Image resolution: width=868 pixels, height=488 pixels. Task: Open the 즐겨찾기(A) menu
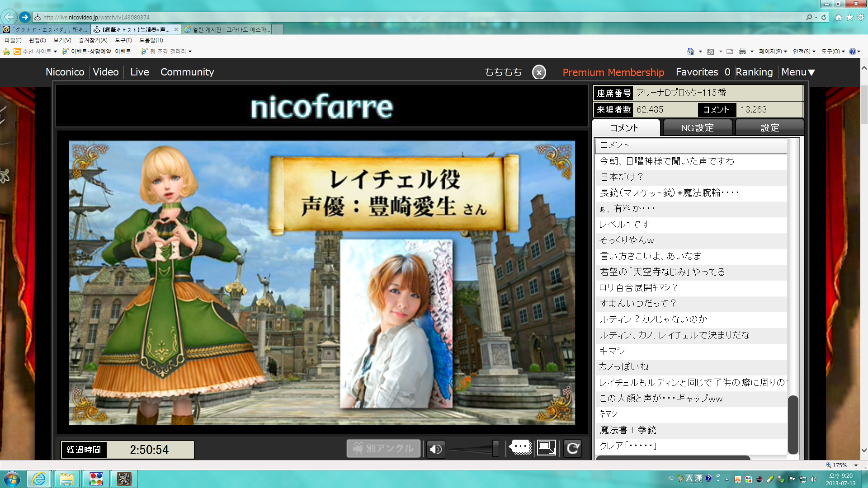pyautogui.click(x=93, y=40)
